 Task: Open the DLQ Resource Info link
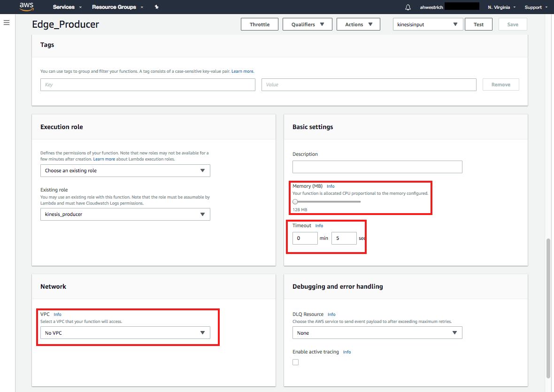point(331,315)
